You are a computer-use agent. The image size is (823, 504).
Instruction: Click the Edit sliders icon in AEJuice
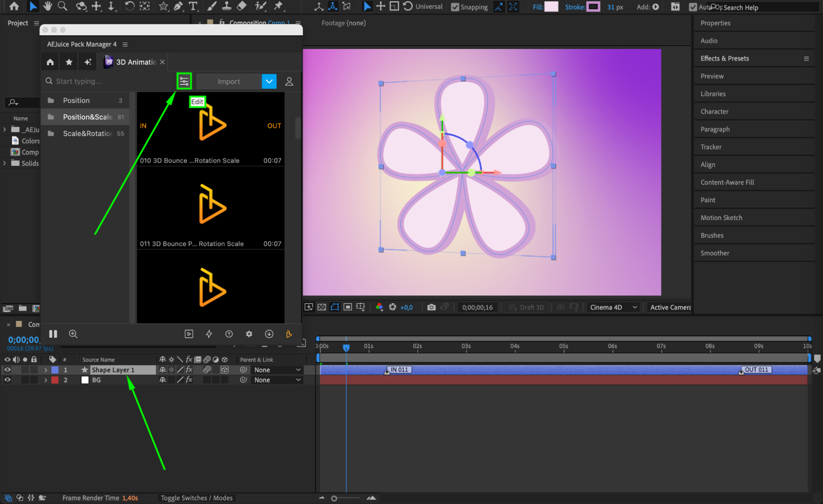[184, 81]
